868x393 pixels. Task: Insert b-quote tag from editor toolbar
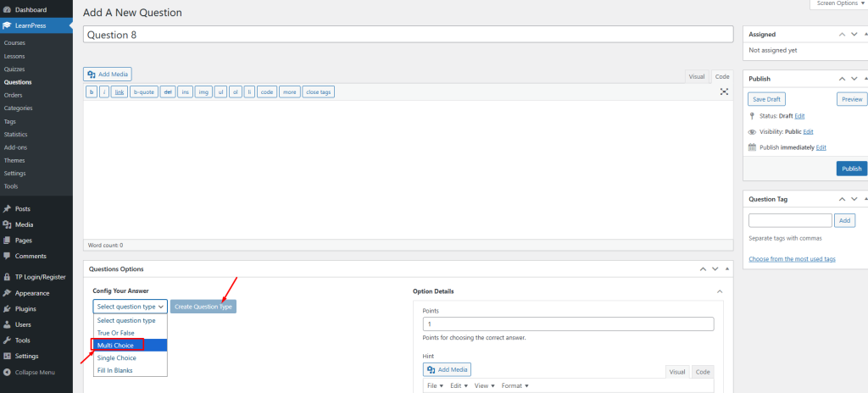click(143, 91)
